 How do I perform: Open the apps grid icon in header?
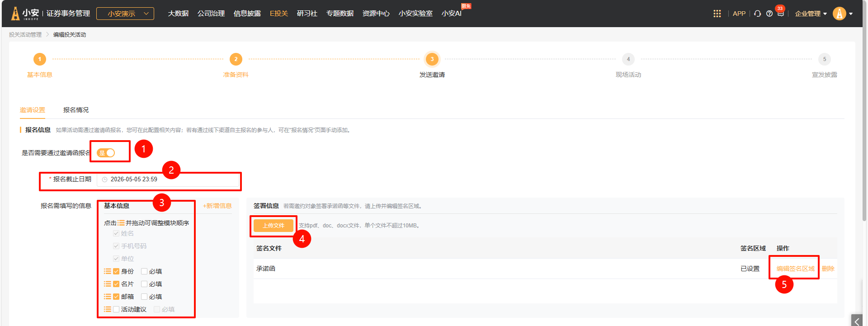click(x=717, y=14)
